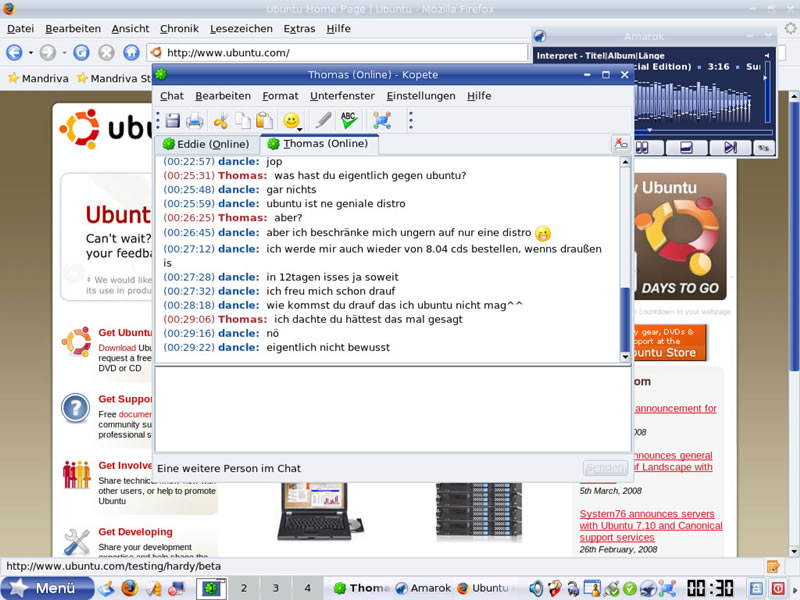Screen dimensions: 800x600
Task: Click the Firefox launcher in taskbar quick launch
Action: point(130,588)
